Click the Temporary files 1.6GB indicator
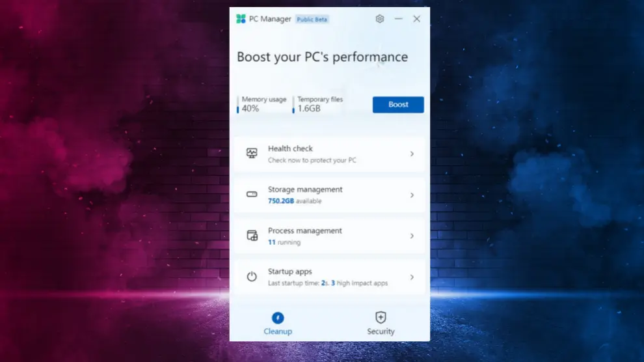Viewport: 644px width, 362px height. [319, 104]
